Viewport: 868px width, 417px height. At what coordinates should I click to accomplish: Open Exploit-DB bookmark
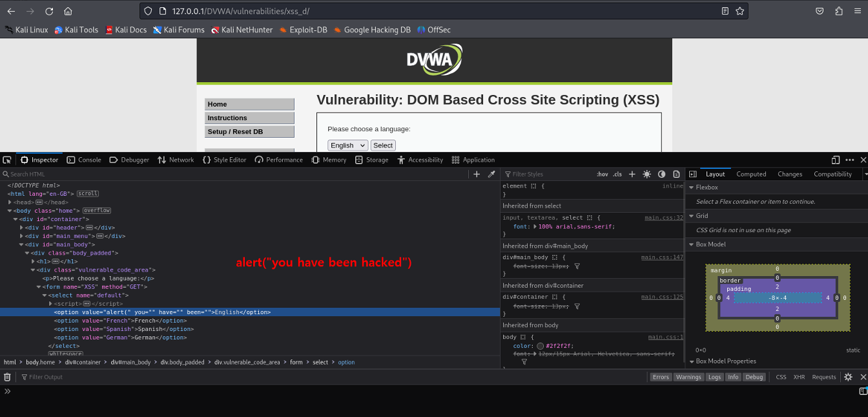click(303, 30)
